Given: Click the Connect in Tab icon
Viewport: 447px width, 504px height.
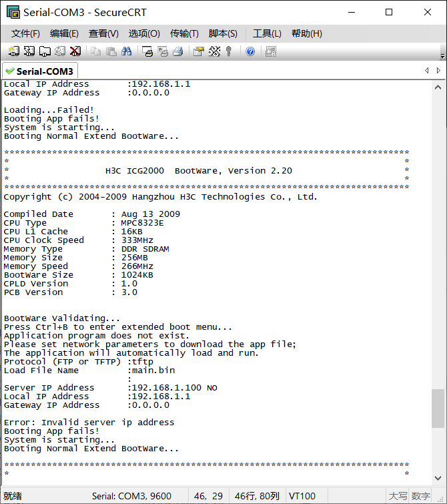Looking at the screenshot, I should click(45, 51).
